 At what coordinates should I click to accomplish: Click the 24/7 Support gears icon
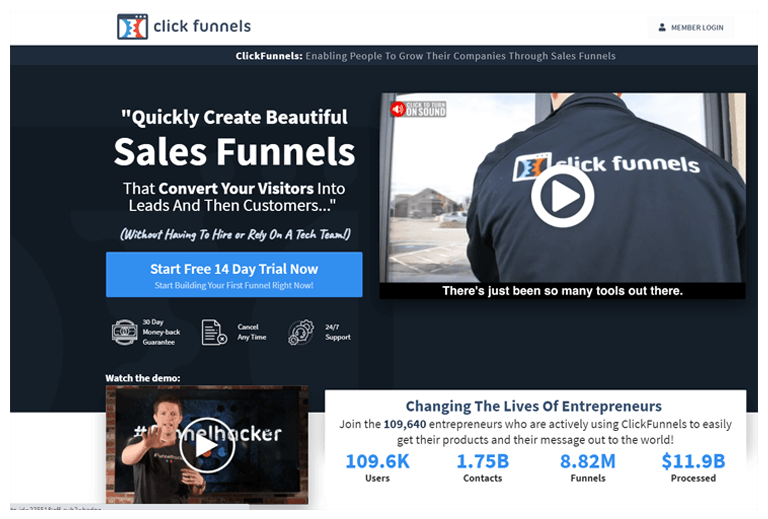(x=301, y=332)
